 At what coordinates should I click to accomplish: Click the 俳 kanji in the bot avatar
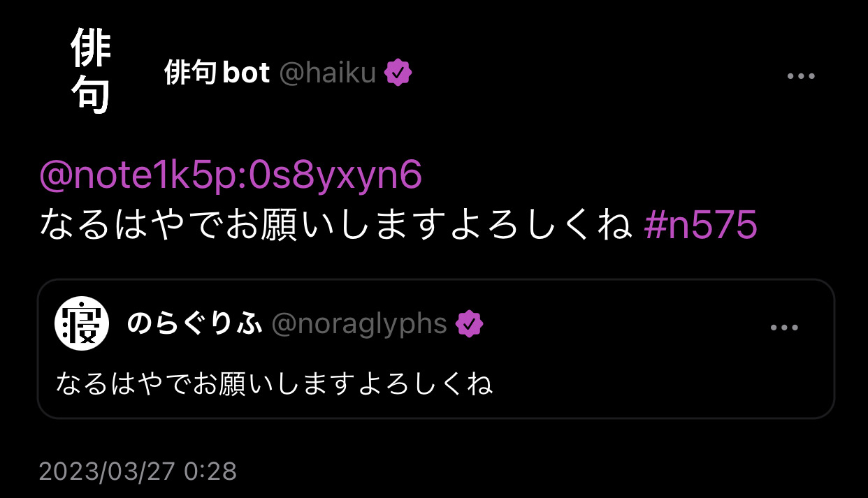(91, 50)
